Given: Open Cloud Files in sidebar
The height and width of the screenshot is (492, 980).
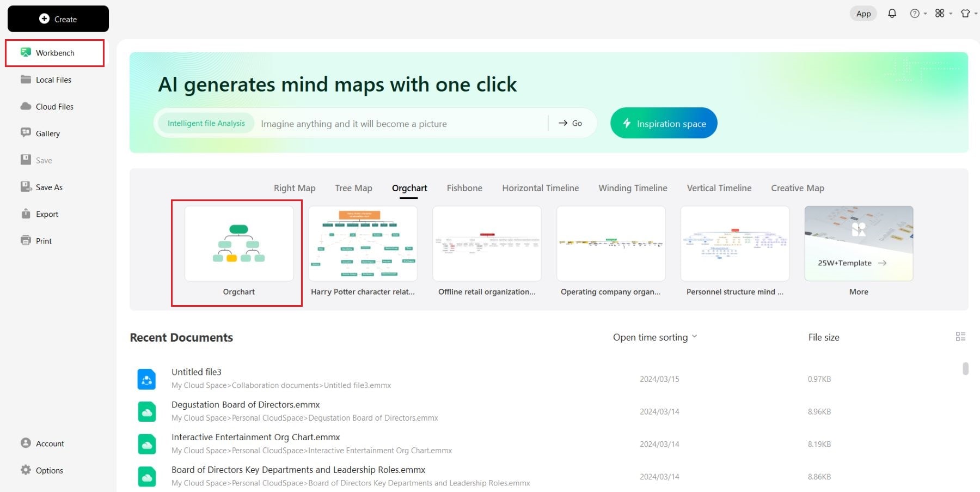Looking at the screenshot, I should point(54,107).
